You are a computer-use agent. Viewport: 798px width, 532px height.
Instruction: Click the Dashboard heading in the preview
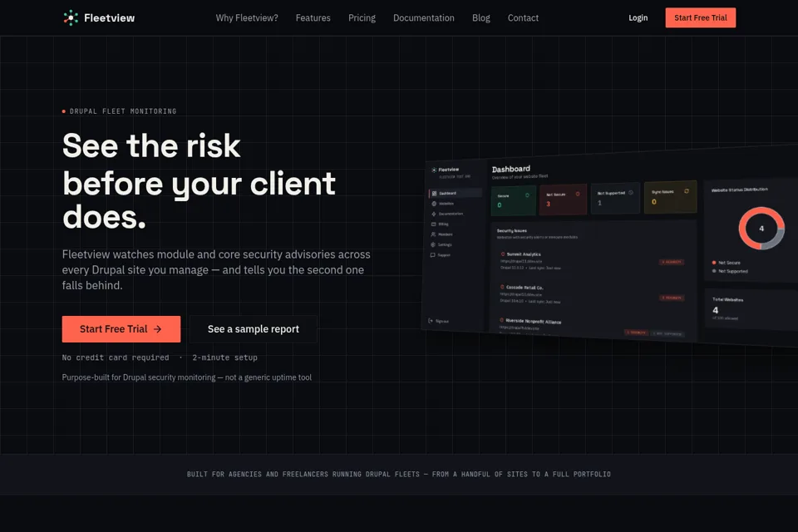511,169
